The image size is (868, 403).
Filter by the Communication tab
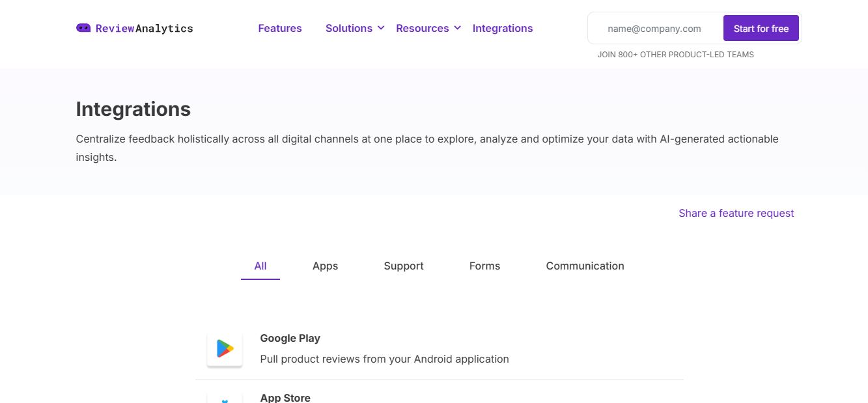pos(585,266)
